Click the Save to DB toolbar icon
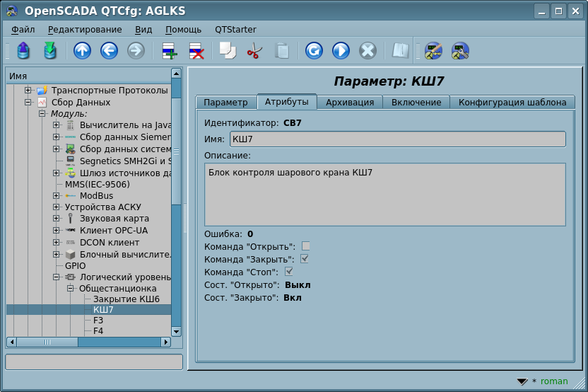 click(x=50, y=51)
